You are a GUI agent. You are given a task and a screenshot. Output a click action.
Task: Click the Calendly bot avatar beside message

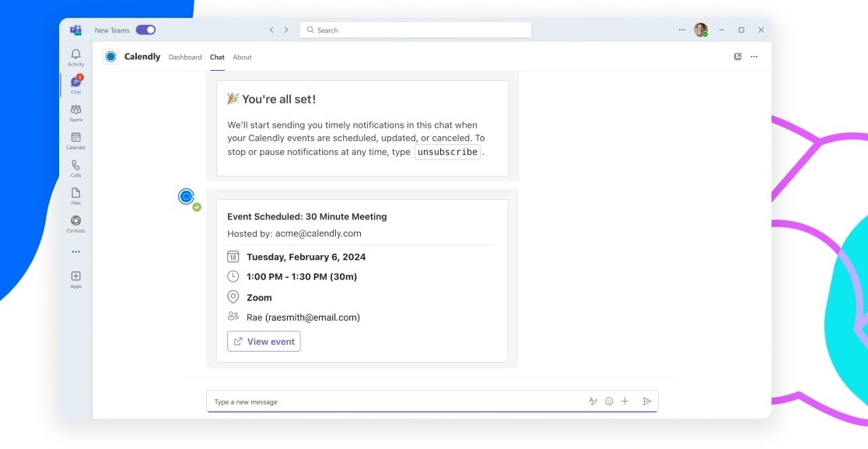tap(187, 197)
